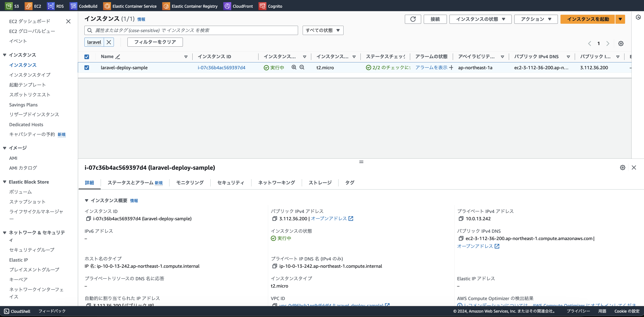This screenshot has height=317, width=644.
Task: Click the フィルターをクリア button
Action: click(155, 42)
